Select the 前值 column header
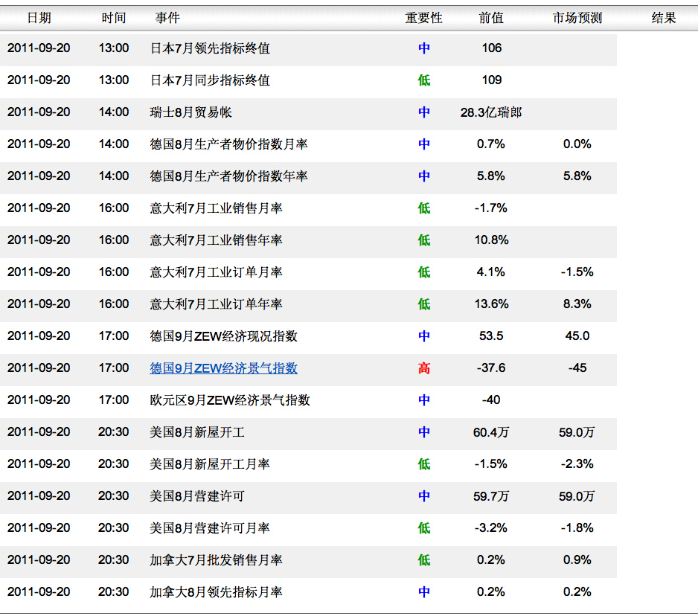The image size is (698, 616). tap(491, 18)
